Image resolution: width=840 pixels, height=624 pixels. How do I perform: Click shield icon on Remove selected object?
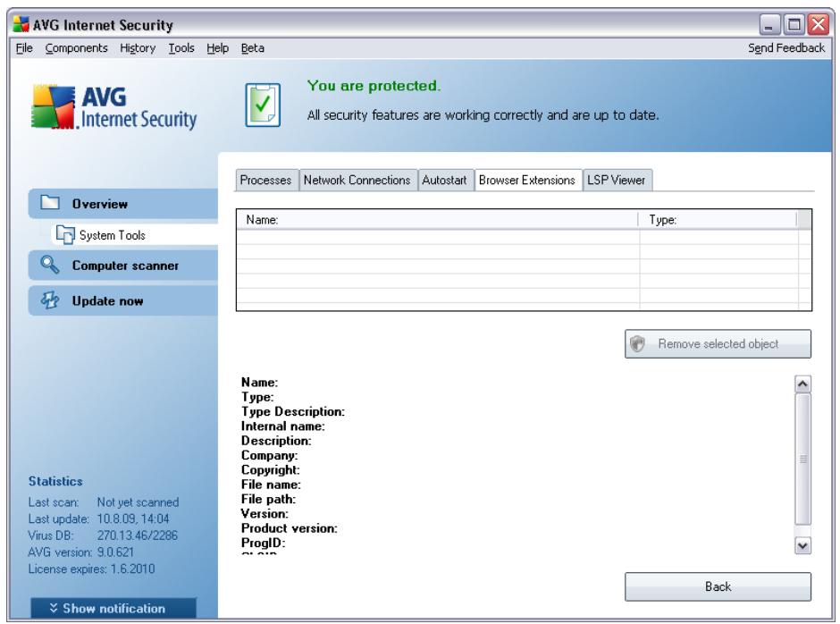point(637,343)
